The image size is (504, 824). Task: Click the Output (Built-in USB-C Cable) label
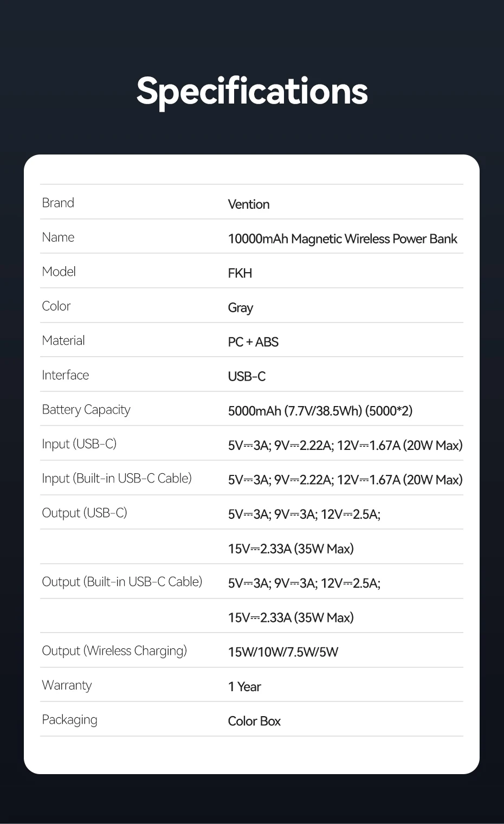pyautogui.click(x=122, y=582)
